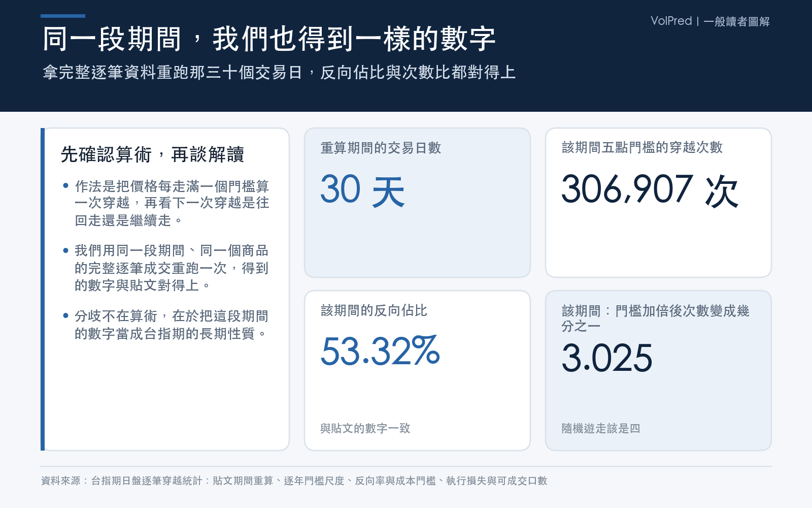Viewport: 812px width, 508px height.
Task: Click the heading 先確認算術，再談解讀
Action: [152, 154]
